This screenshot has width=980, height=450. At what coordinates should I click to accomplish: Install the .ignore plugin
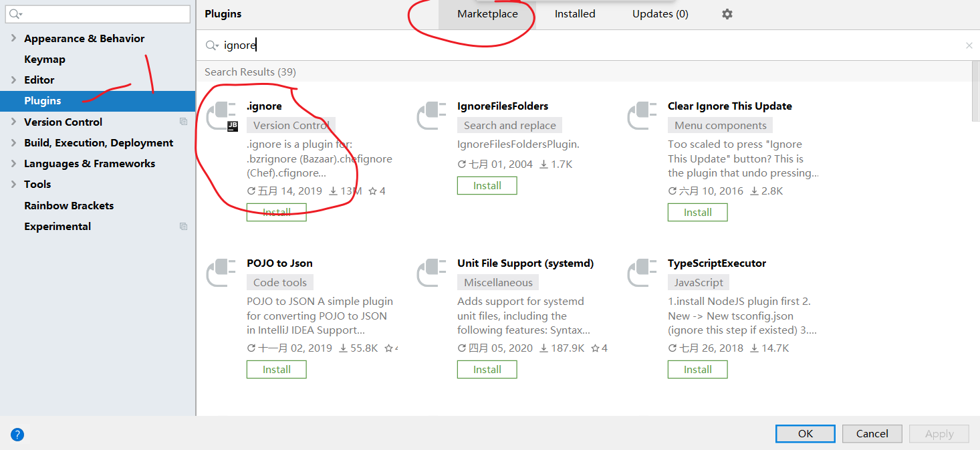coord(277,213)
